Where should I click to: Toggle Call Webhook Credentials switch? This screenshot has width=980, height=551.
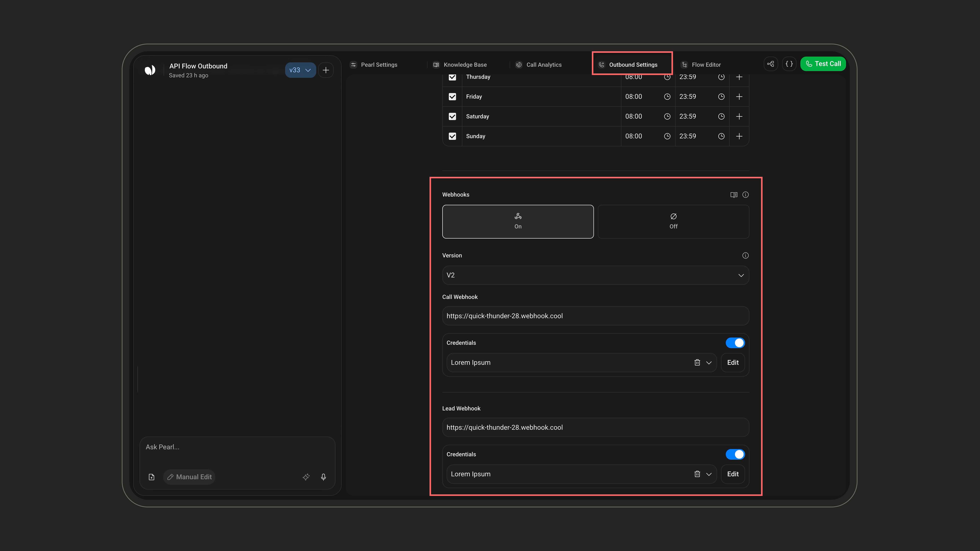[x=735, y=343]
